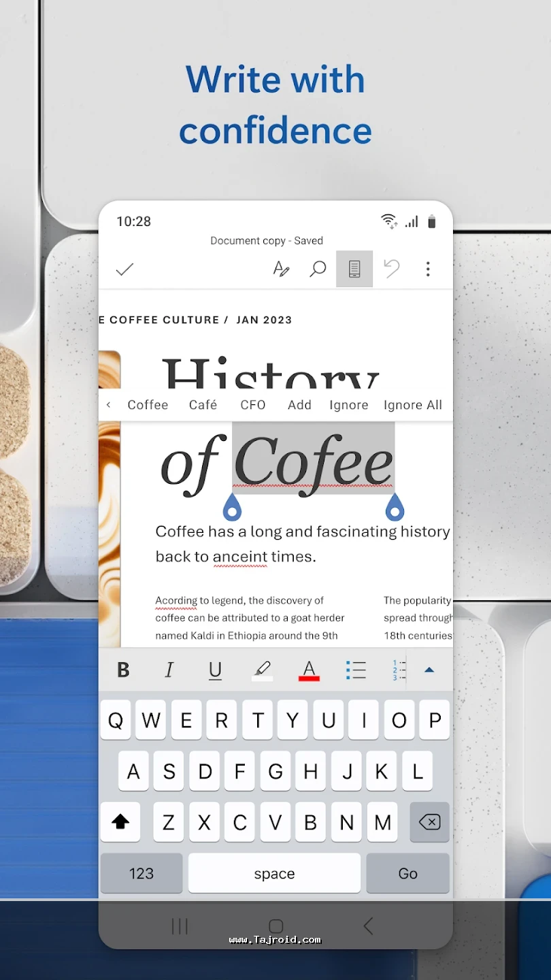
Task: Choose the 'Coffee' spelling suggestion
Action: click(148, 405)
